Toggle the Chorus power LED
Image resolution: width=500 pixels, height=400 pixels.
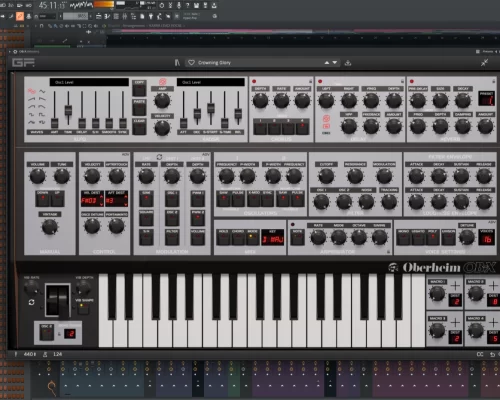(254, 81)
